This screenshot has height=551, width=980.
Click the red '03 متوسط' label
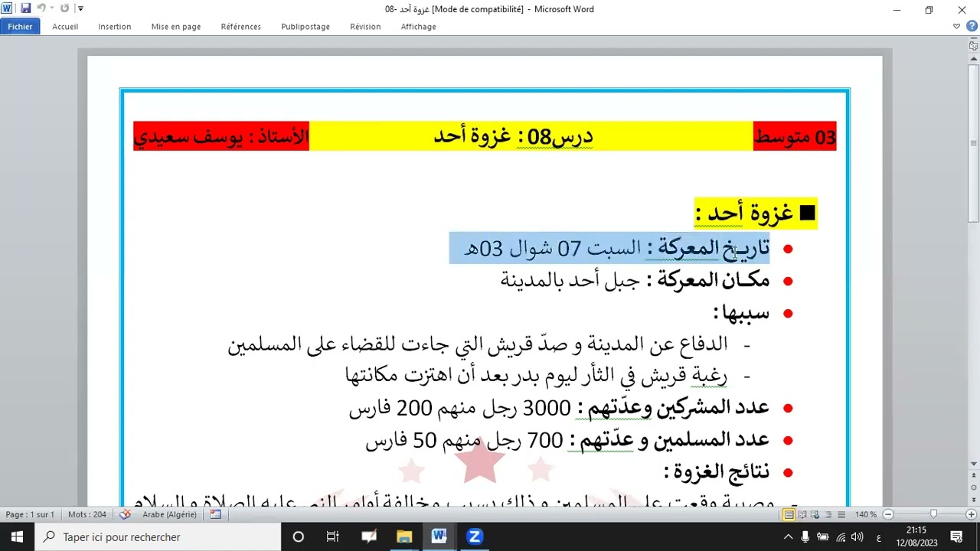click(x=795, y=136)
